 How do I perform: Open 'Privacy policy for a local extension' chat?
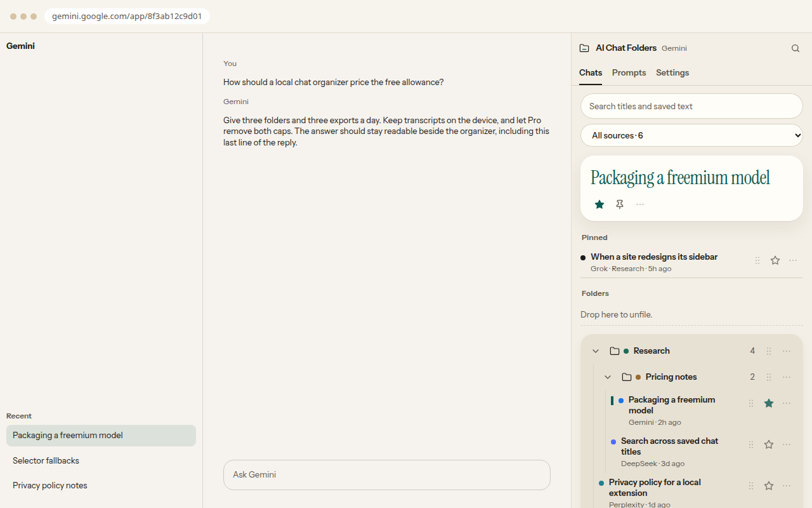pos(655,488)
